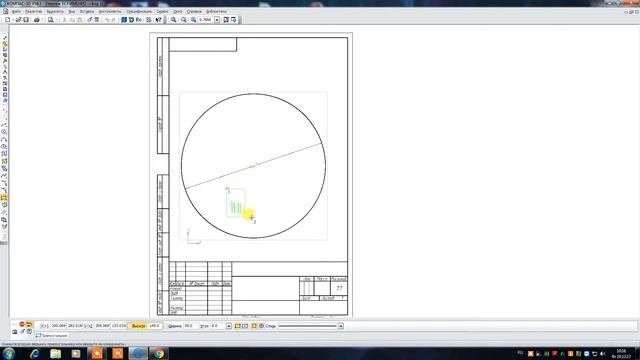This screenshot has width=640, height=360.
Task: Click the red Stop command icon
Action: pyautogui.click(x=22, y=324)
